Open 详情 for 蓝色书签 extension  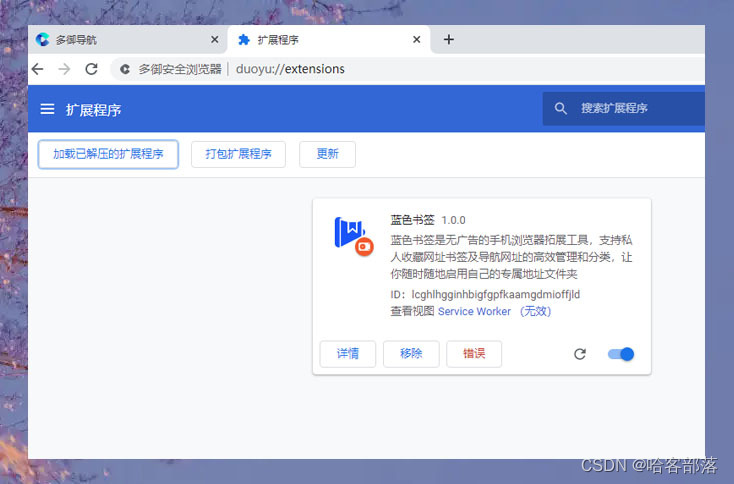click(x=348, y=354)
